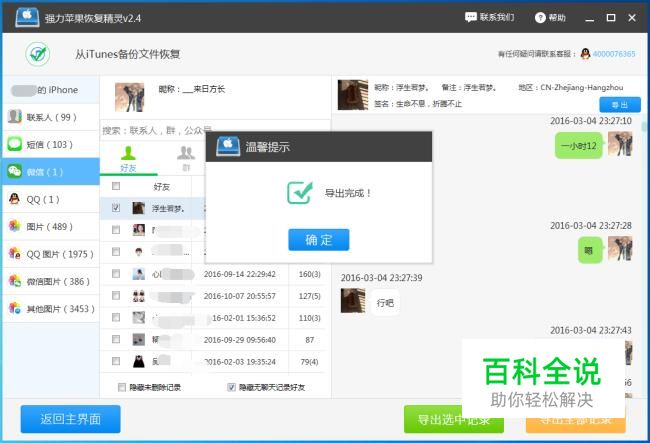Viewport: 650px width, 443px height.
Task: Click app logo in title bar
Action: (27, 17)
